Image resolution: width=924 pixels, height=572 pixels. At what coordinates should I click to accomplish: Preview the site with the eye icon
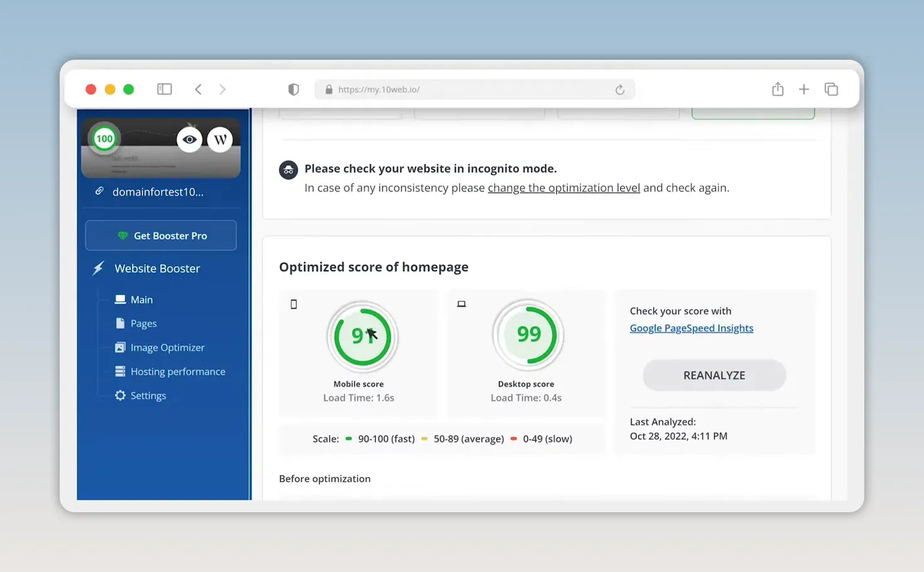pos(189,140)
